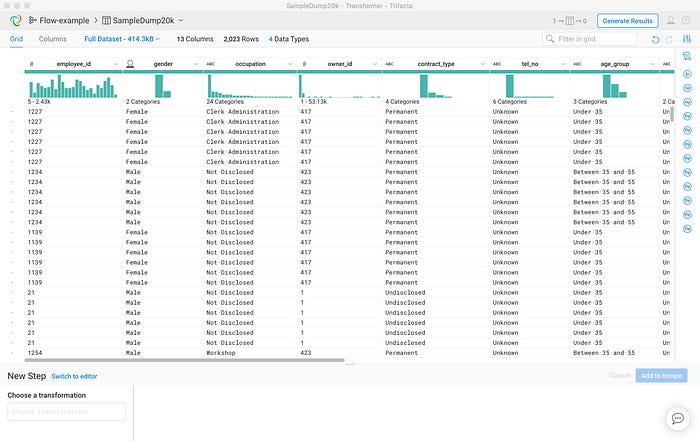
Task: Click the recipe steps indicator icon
Action: pyautogui.click(x=569, y=21)
